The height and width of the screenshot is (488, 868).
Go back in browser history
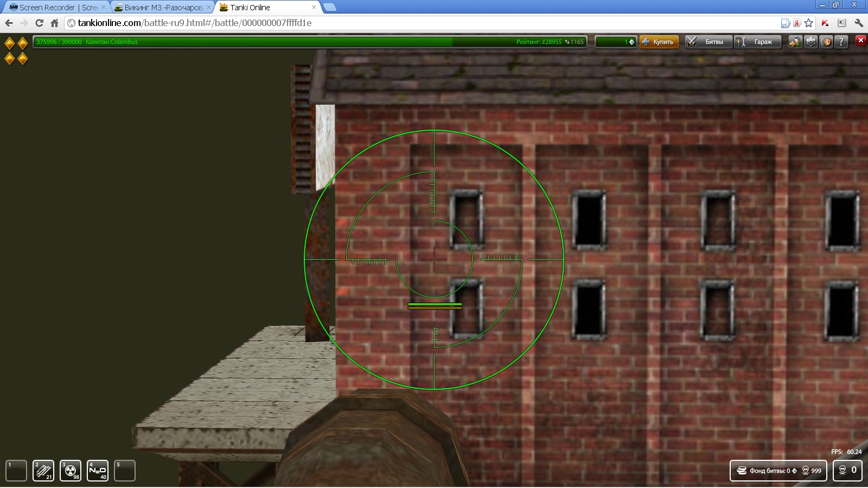(x=9, y=23)
